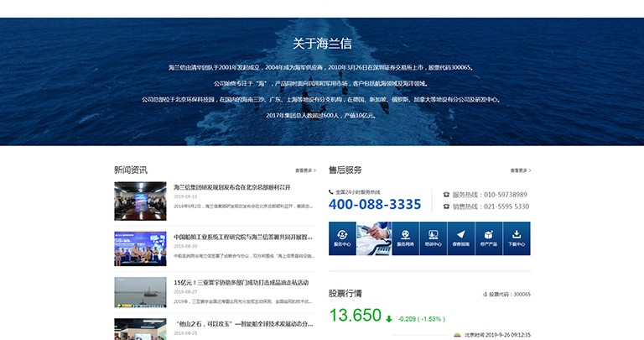Image resolution: width=644 pixels, height=340 pixels.
Task: Click the 服务网络 globe icon tile
Action: tap(405, 238)
